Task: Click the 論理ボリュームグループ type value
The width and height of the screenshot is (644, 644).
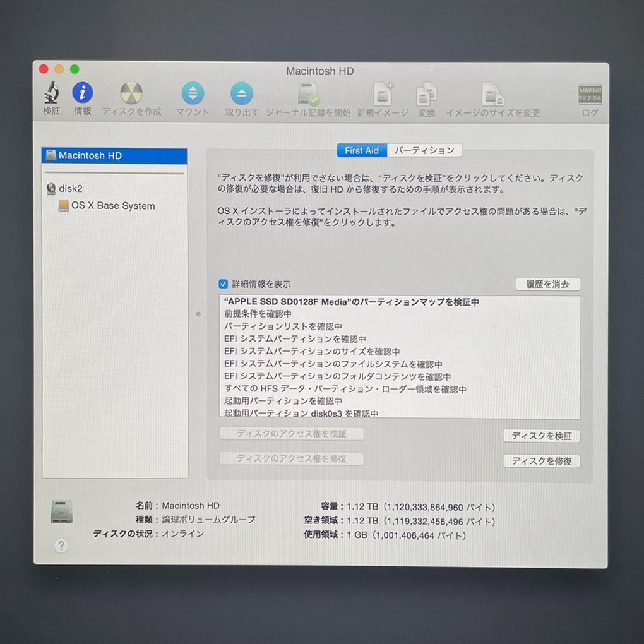Action: [x=208, y=520]
